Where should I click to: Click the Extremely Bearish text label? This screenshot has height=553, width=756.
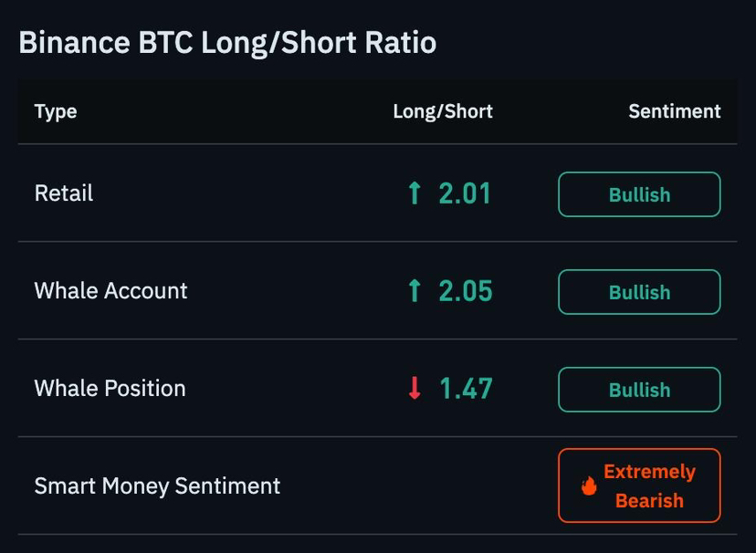[x=649, y=486]
